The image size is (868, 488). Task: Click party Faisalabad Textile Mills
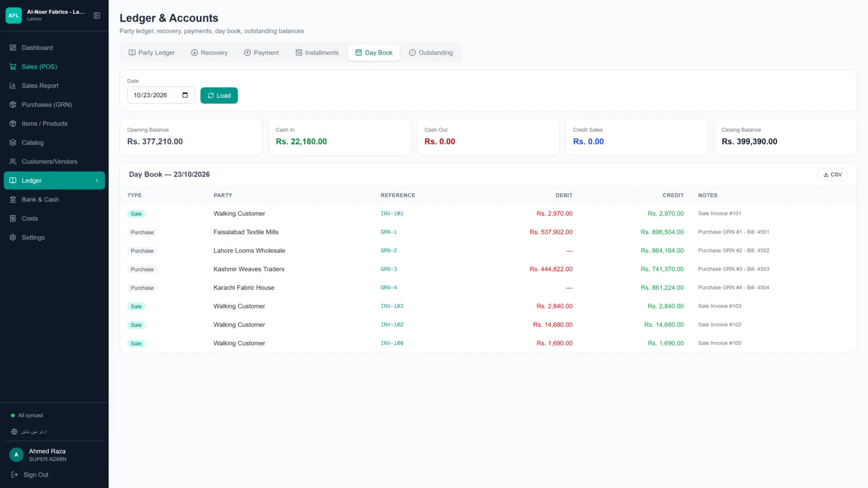tap(246, 232)
